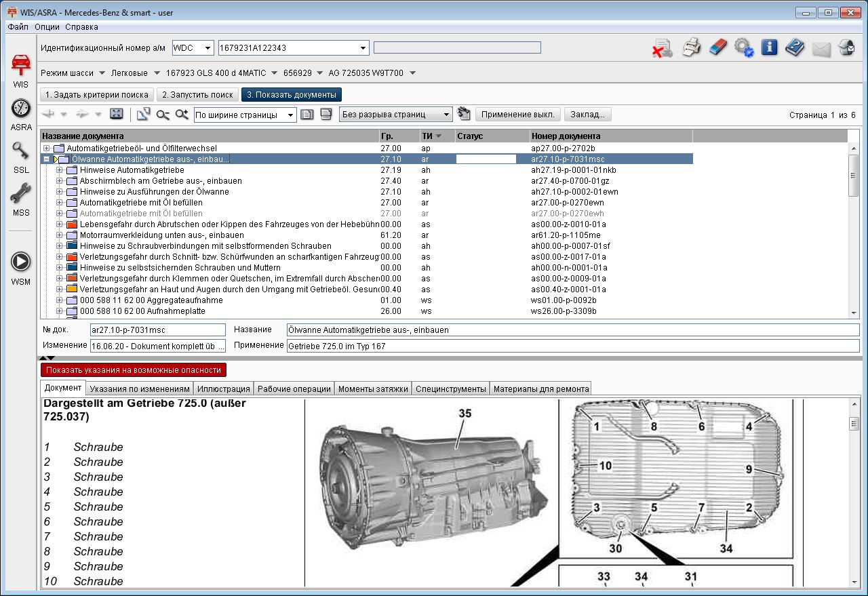Viewport: 868px width, 596px height.
Task: Expand the Automatikgetriebeöl- und Ölfilterwechsel node
Action: tap(46, 148)
